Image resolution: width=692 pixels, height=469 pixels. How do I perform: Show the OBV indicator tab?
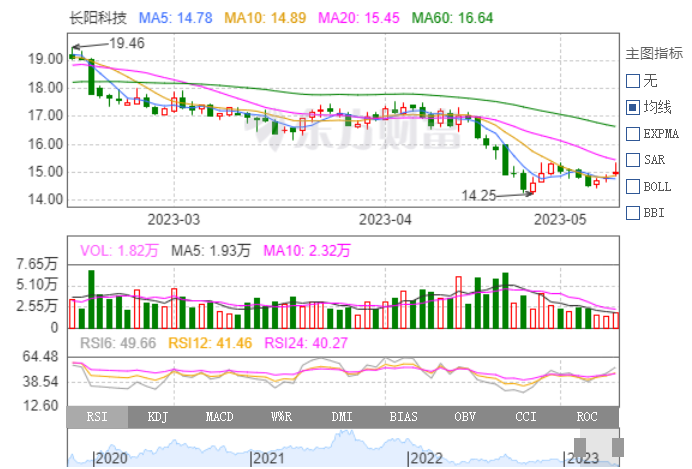tap(465, 417)
